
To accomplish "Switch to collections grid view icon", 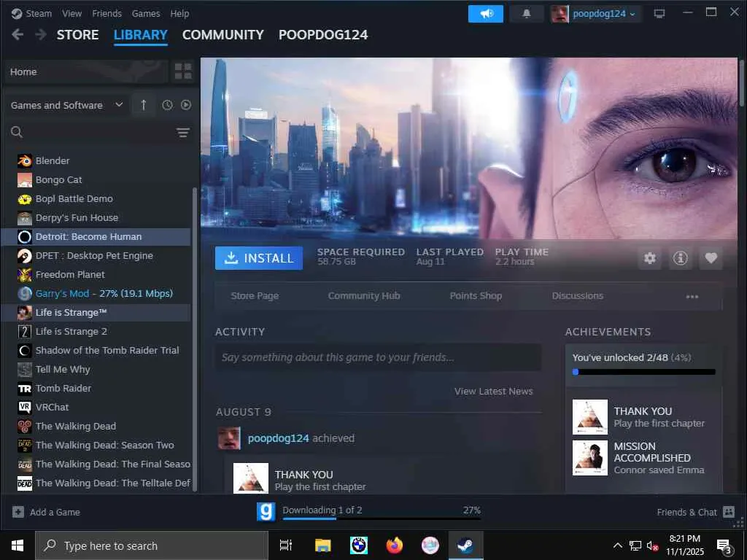I will (183, 71).
